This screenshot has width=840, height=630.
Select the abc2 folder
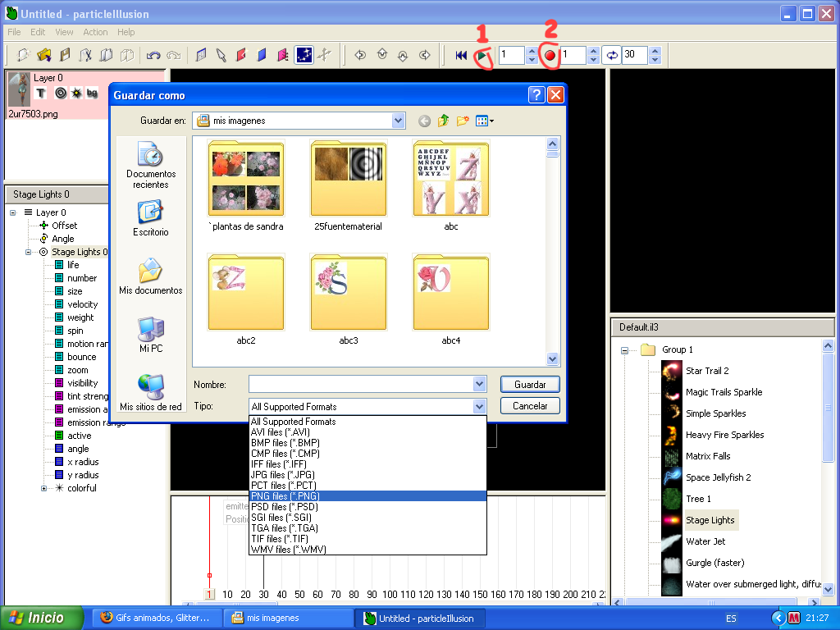tap(246, 300)
